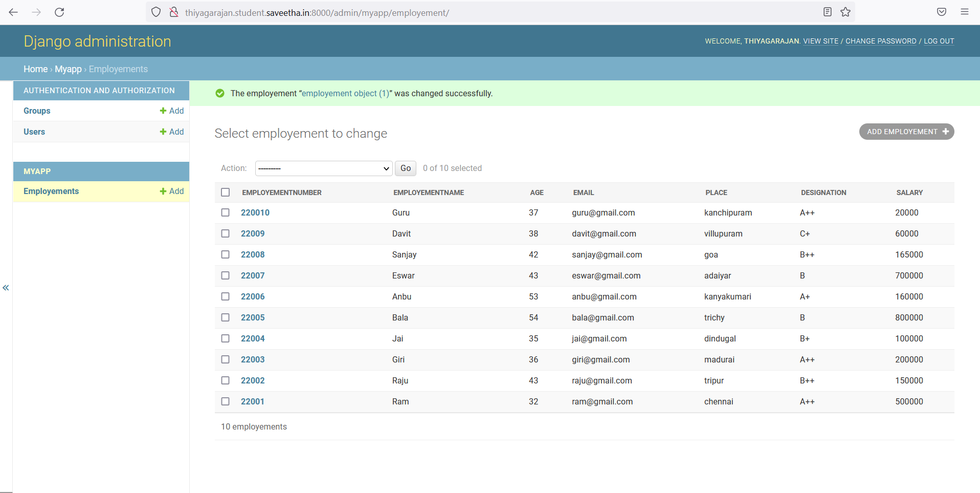
Task: Check the select-all checkbox in the table header
Action: (226, 192)
